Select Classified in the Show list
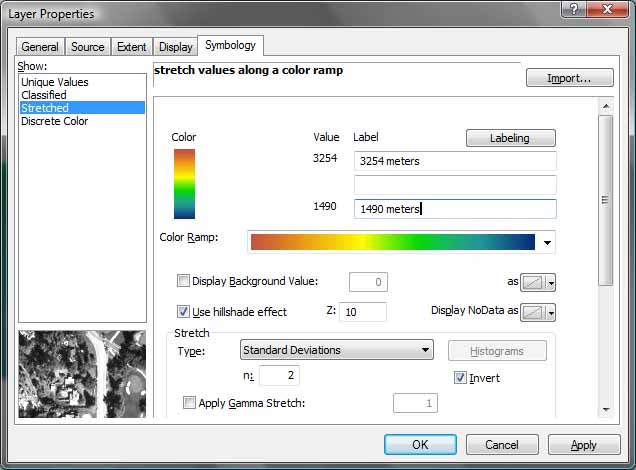The height and width of the screenshot is (470, 636). click(43, 95)
